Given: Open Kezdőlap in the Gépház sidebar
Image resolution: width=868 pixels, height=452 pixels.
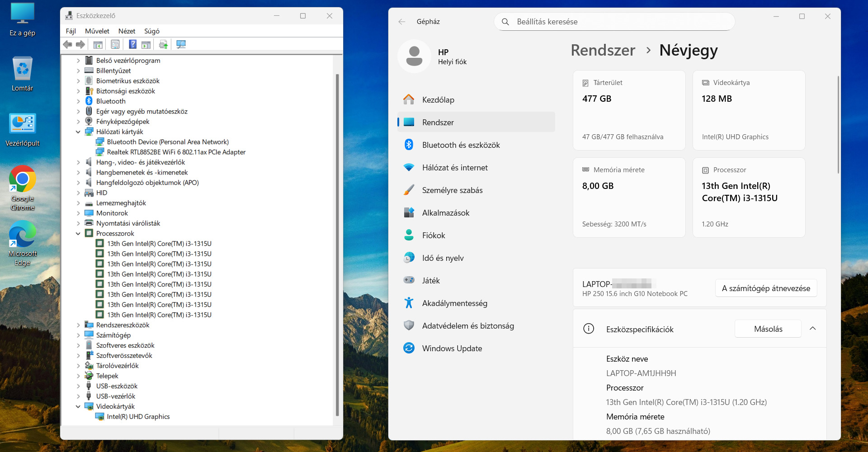Looking at the screenshot, I should pos(476,99).
